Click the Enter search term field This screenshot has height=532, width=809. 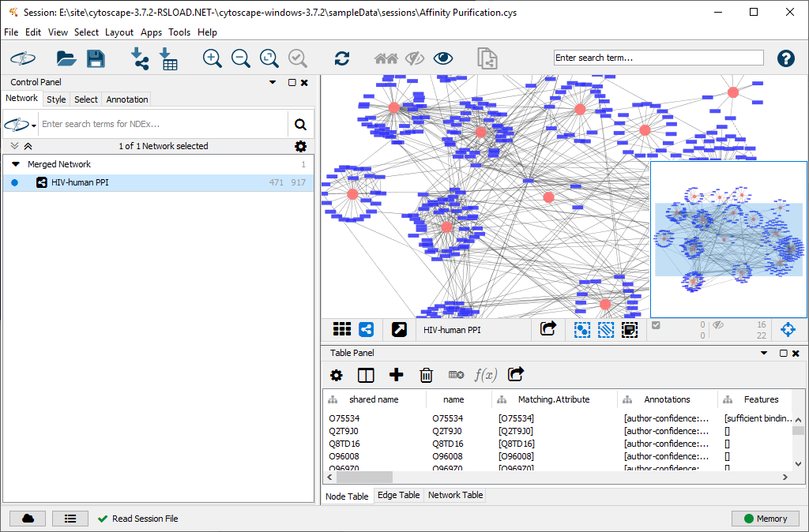click(658, 58)
